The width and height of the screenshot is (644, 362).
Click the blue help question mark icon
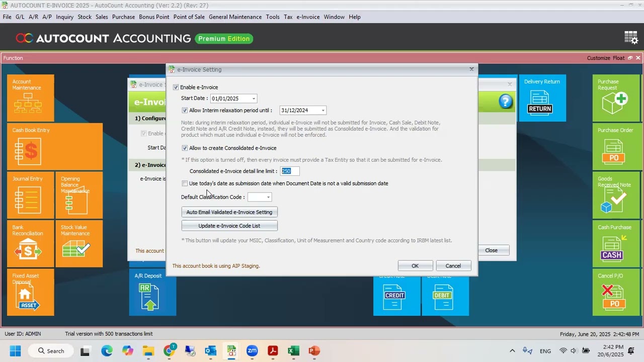[506, 102]
